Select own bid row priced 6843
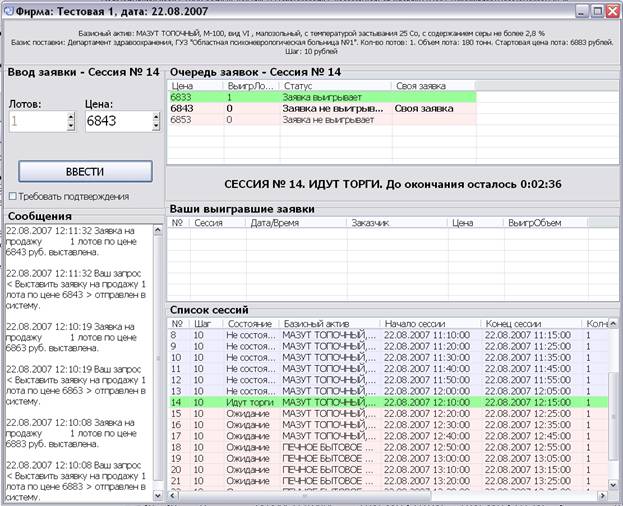623x506 pixels. 321,108
